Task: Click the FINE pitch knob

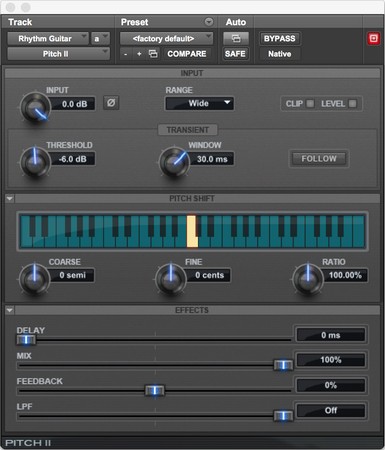Action: tap(171, 279)
